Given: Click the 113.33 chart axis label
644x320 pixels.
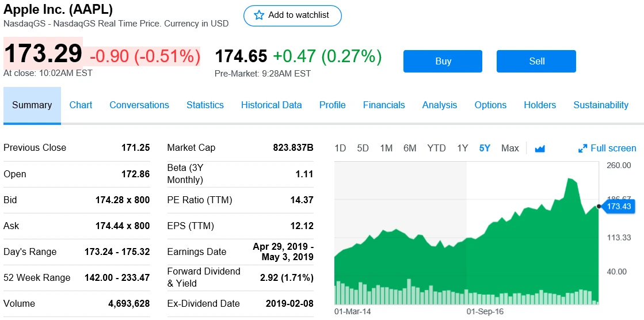Looking at the screenshot, I should point(618,238).
